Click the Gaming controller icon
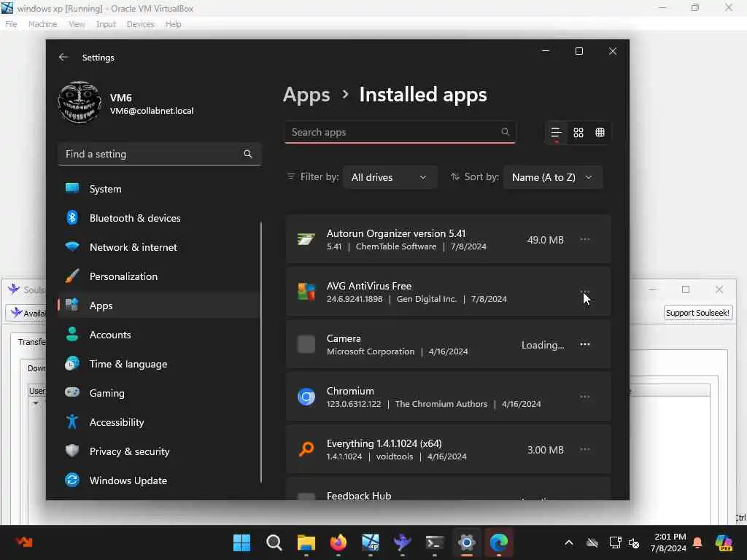This screenshot has height=560, width=747. tap(72, 393)
